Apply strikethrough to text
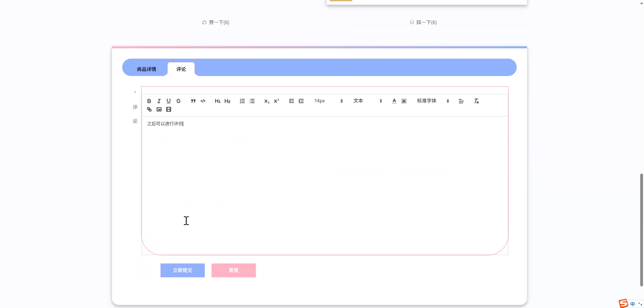Screen dimensions: 644x308 click(178, 101)
